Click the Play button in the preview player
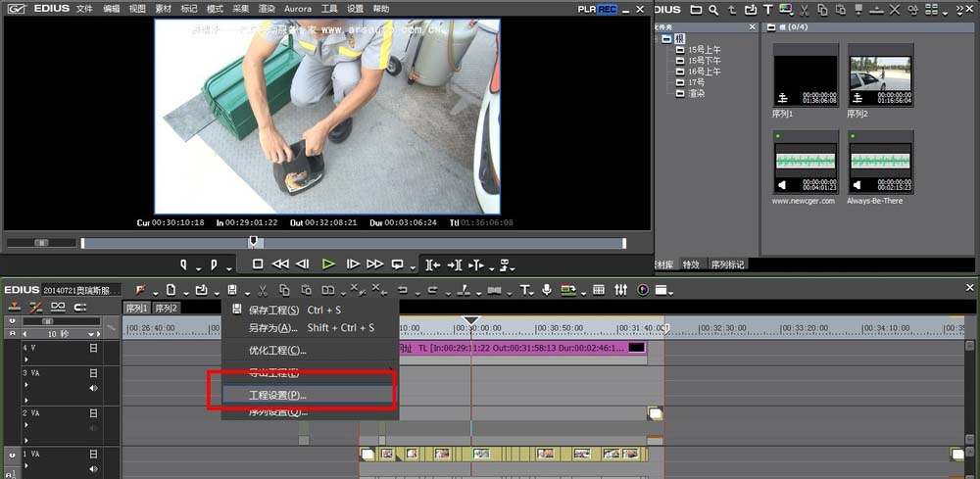 tap(328, 263)
